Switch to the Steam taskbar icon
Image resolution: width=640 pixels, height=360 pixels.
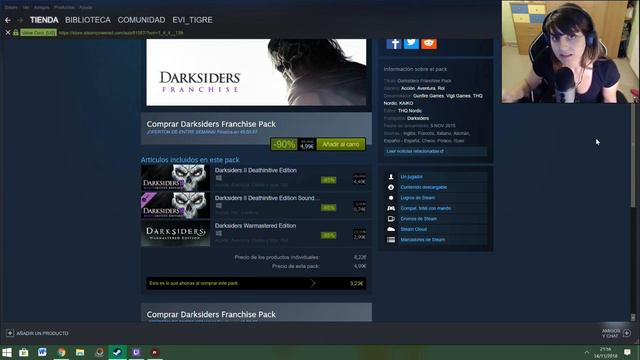click(x=118, y=352)
